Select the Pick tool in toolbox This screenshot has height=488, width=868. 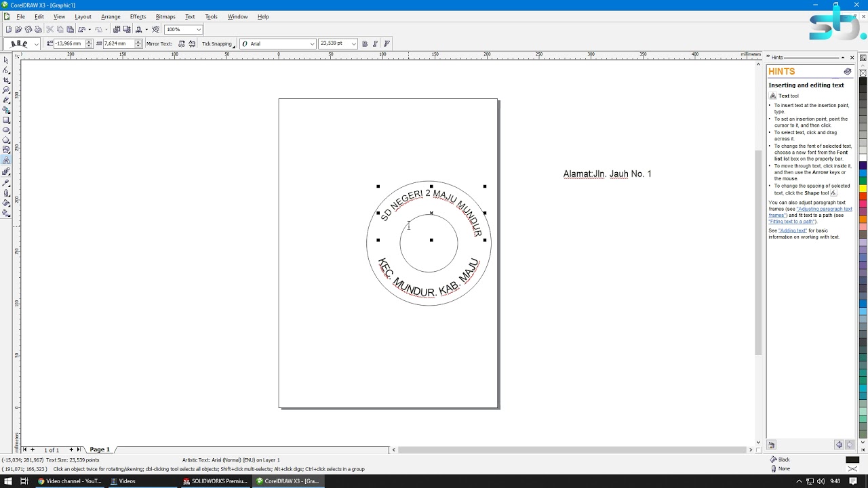click(x=6, y=60)
